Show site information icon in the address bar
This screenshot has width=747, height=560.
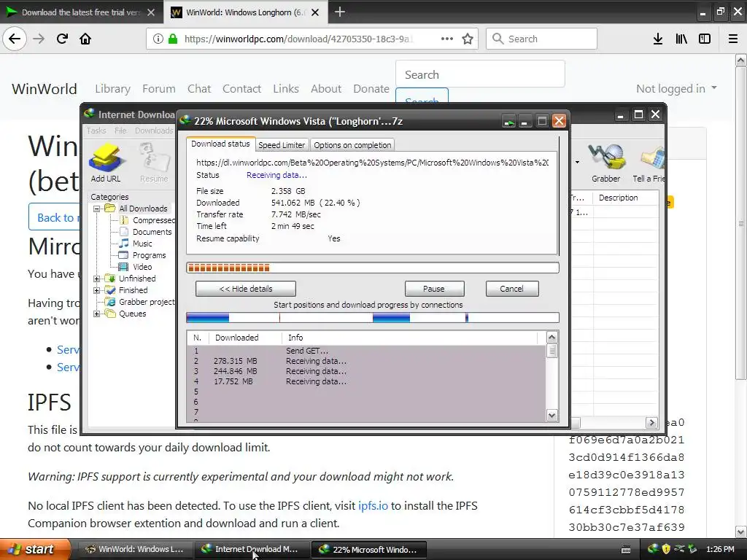pyautogui.click(x=158, y=39)
